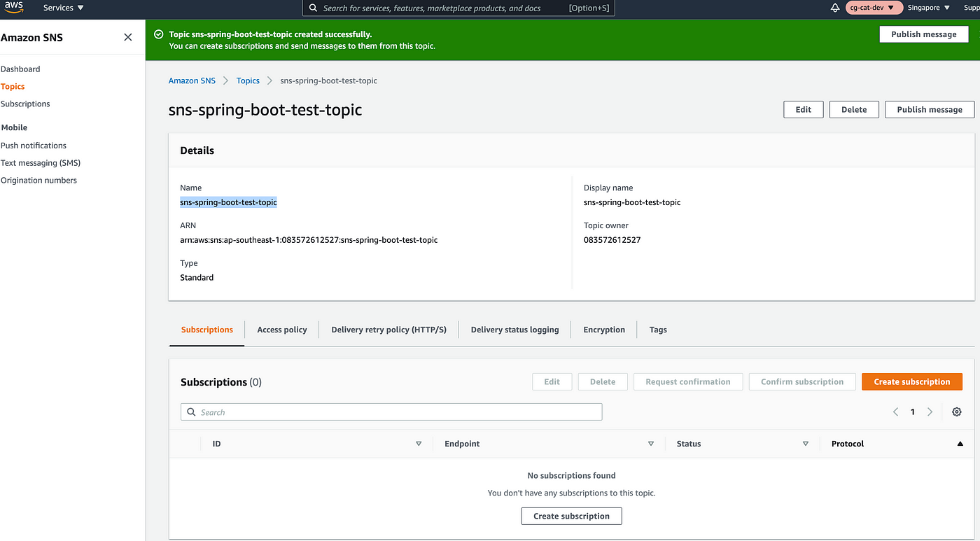The width and height of the screenshot is (980, 541).
Task: Open Topics in the sidebar
Action: [13, 87]
